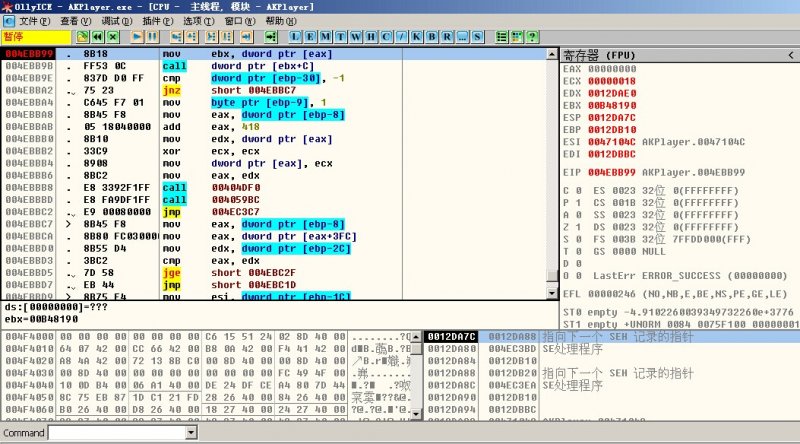
Task: Open the 插件(P) menu
Action: point(158,21)
